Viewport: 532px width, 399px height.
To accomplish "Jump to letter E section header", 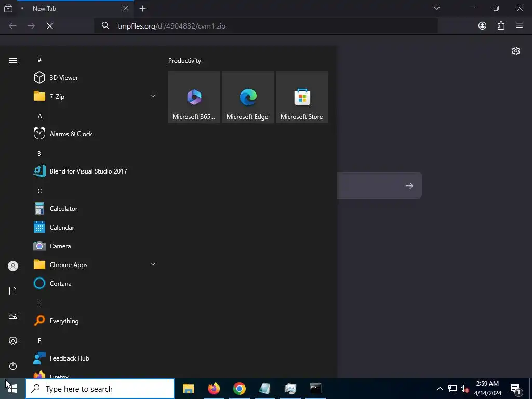I will point(39,303).
